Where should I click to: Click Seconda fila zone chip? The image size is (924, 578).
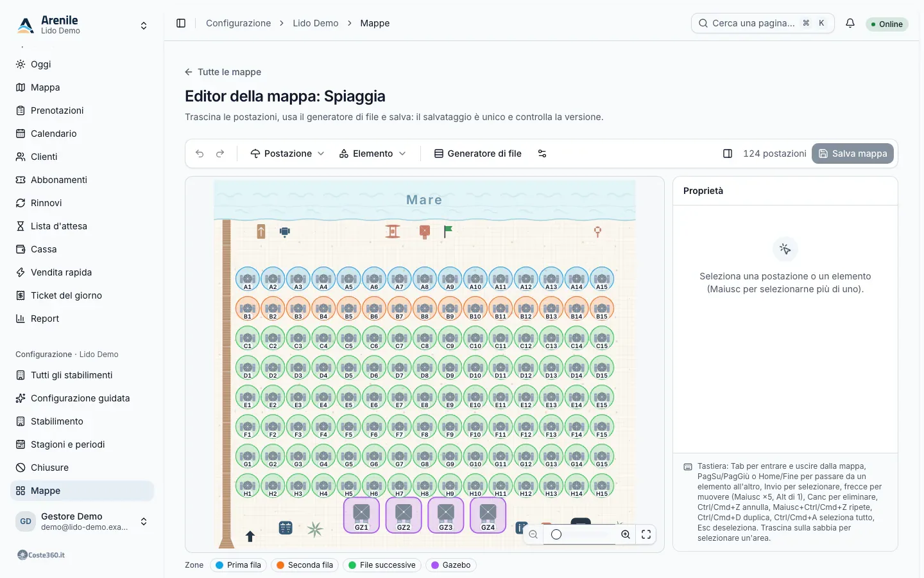[304, 565]
